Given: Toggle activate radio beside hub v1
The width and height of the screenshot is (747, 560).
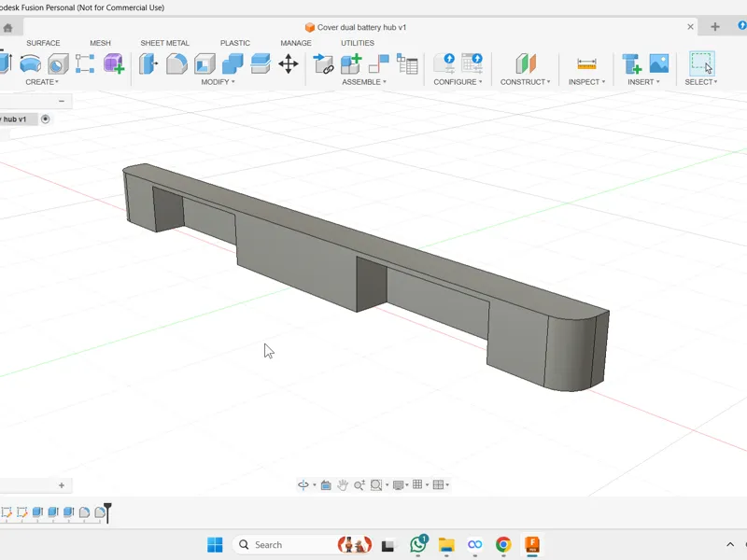Looking at the screenshot, I should point(45,119).
